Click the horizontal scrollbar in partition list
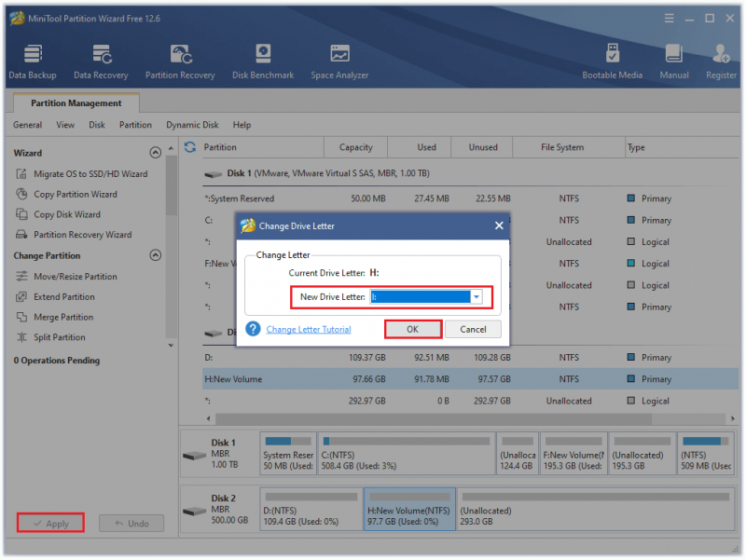The width and height of the screenshot is (746, 560). coord(434,418)
